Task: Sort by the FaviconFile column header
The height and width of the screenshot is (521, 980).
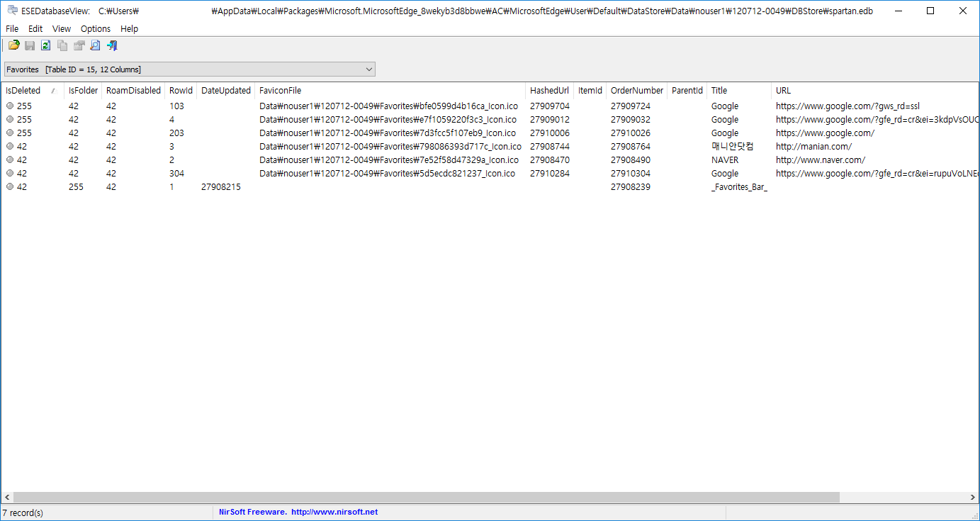Action: click(390, 90)
